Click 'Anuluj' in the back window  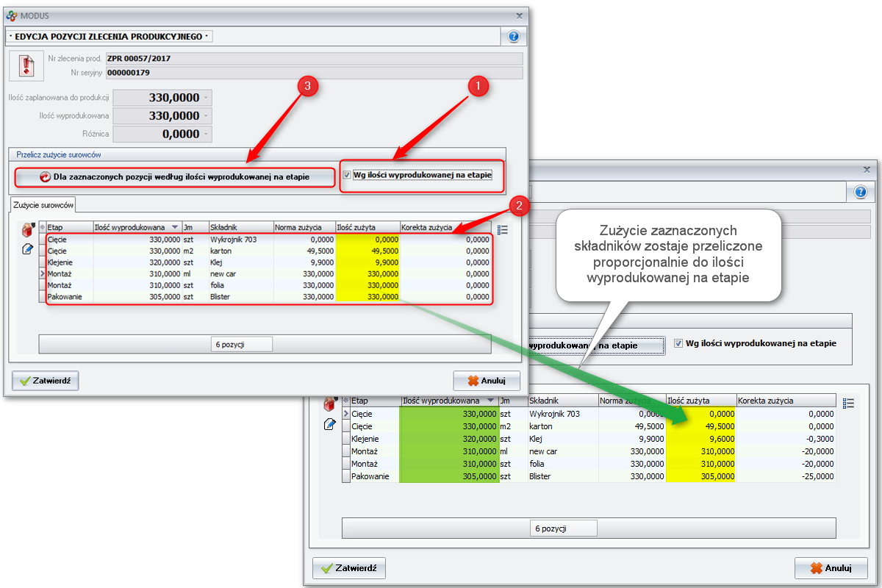click(831, 568)
